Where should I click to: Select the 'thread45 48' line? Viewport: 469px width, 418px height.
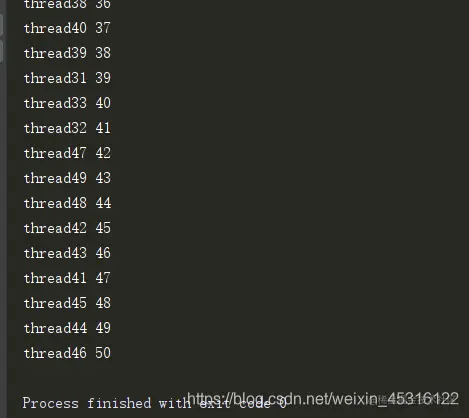click(x=67, y=303)
